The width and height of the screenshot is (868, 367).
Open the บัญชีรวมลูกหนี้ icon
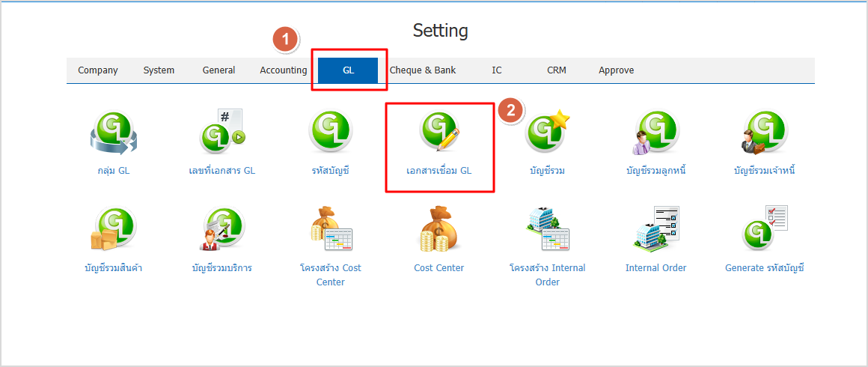coord(655,133)
